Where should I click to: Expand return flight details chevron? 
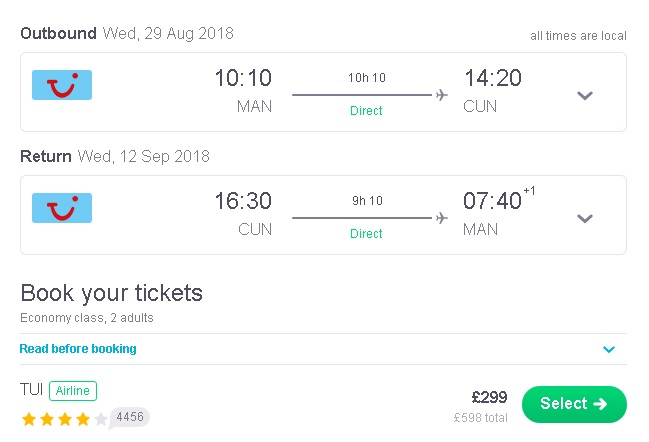pos(585,219)
